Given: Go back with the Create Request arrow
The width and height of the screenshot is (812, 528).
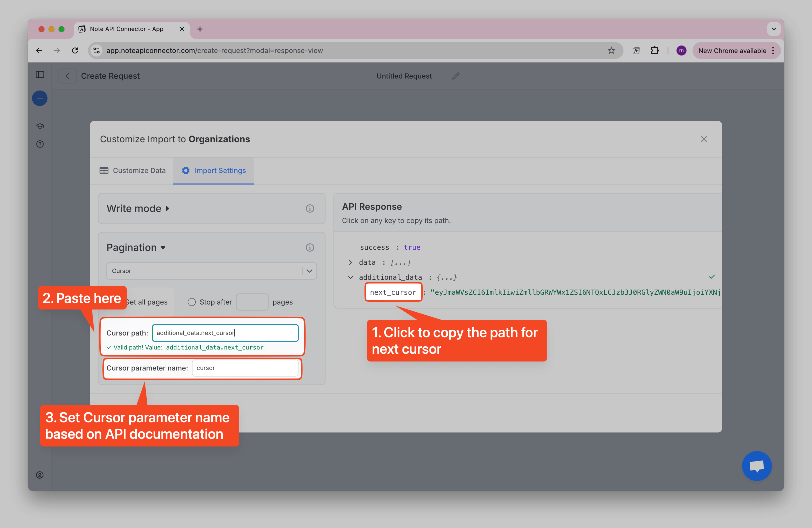Looking at the screenshot, I should point(67,76).
